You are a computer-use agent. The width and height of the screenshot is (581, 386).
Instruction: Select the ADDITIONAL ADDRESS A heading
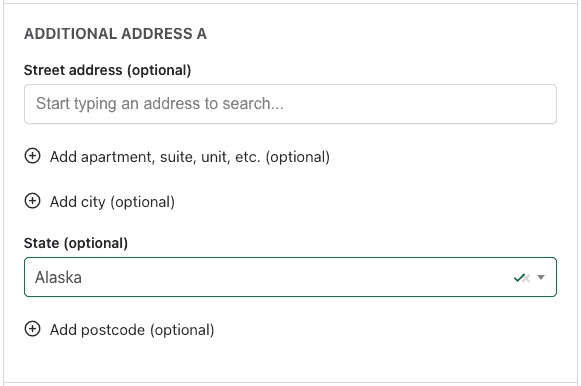point(115,34)
